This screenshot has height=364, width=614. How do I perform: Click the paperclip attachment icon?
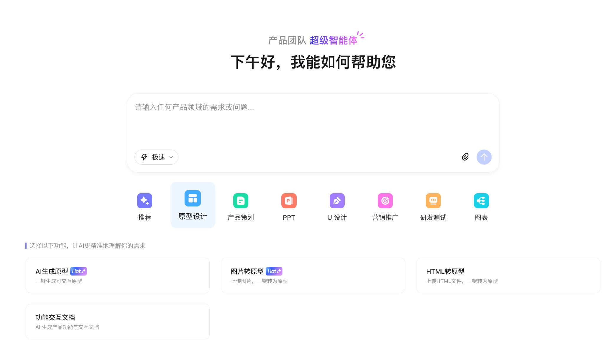(x=465, y=157)
